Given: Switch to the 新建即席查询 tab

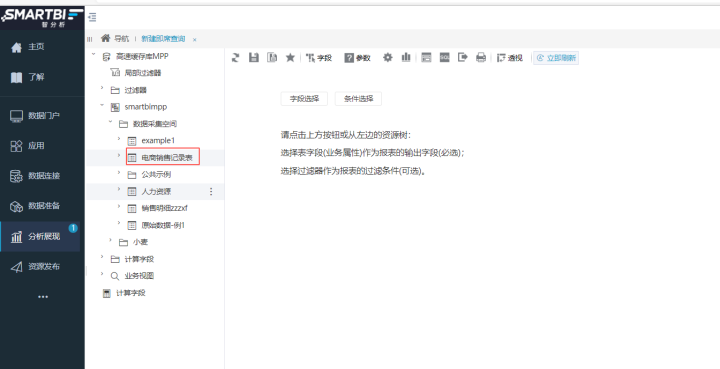Looking at the screenshot, I should (163, 39).
